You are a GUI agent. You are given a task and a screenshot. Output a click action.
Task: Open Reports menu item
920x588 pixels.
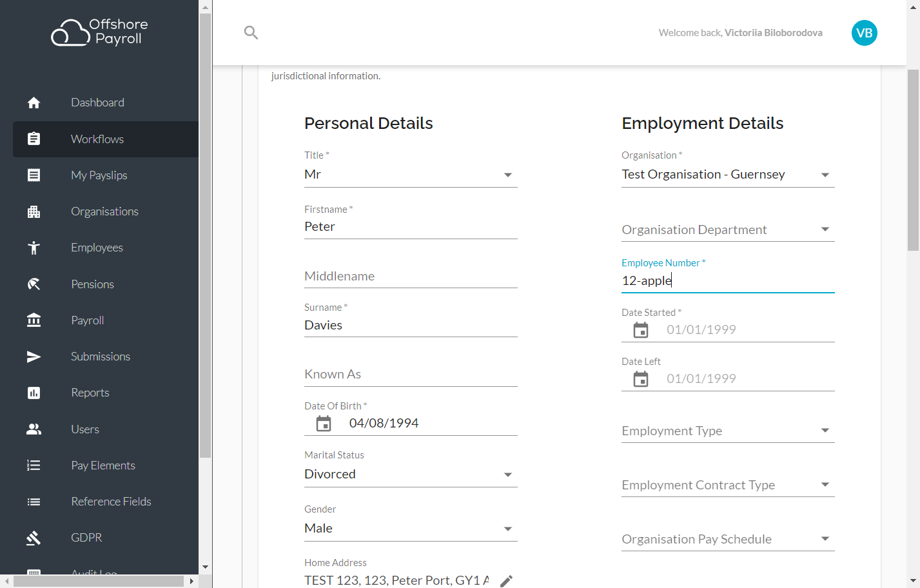coord(106,393)
